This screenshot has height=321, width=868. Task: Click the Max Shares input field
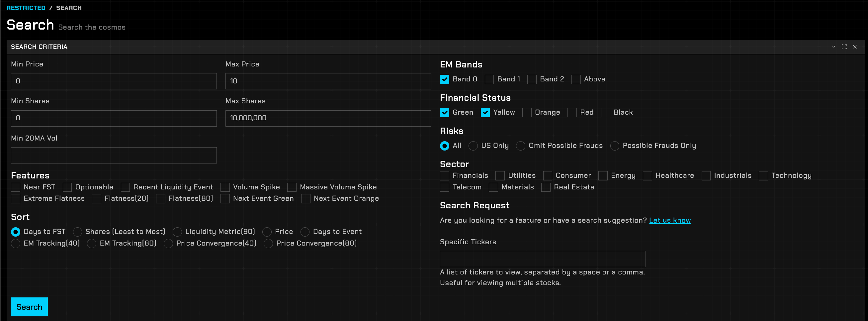click(x=328, y=118)
